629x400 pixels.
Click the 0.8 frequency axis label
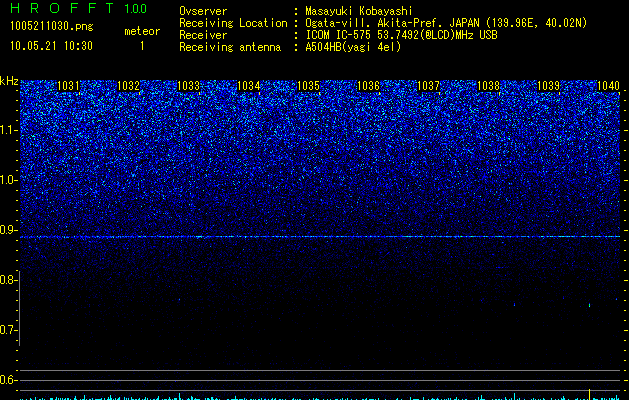(8, 280)
